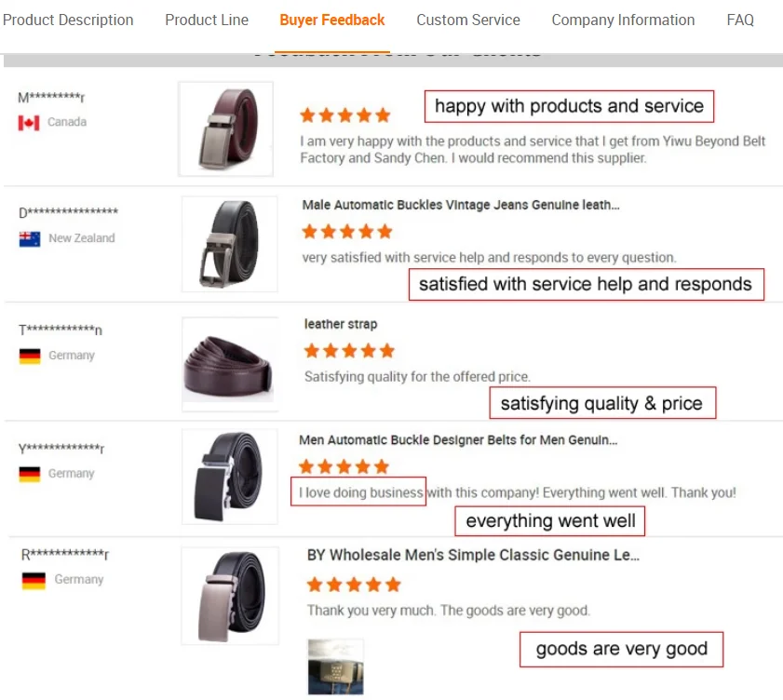This screenshot has width=783, height=700.
Task: Open the Custom Service tab
Action: click(x=468, y=20)
